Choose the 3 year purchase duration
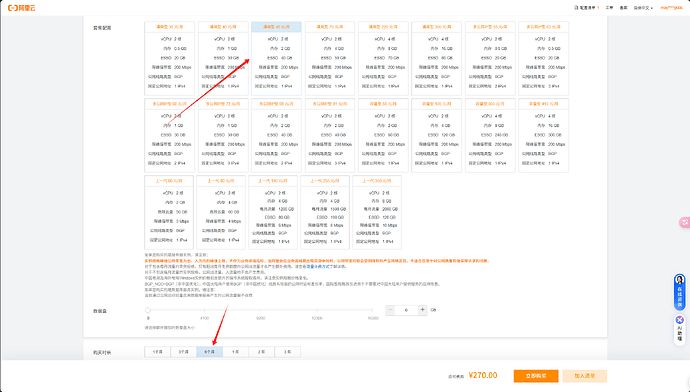Viewport: 690px width, 392px height. point(287,352)
